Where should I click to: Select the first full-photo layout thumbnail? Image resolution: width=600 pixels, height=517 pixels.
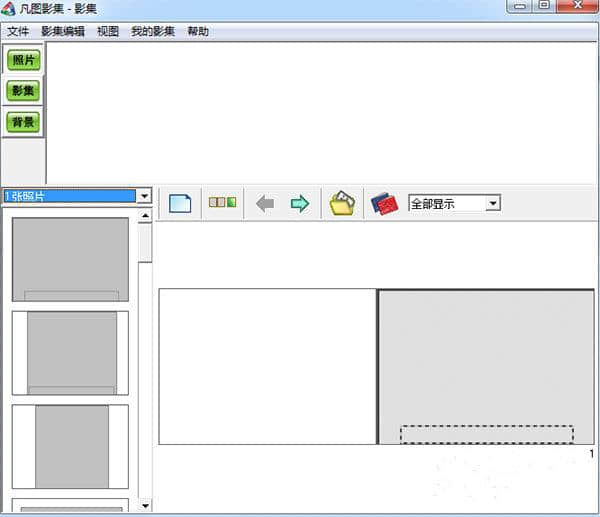click(70, 259)
